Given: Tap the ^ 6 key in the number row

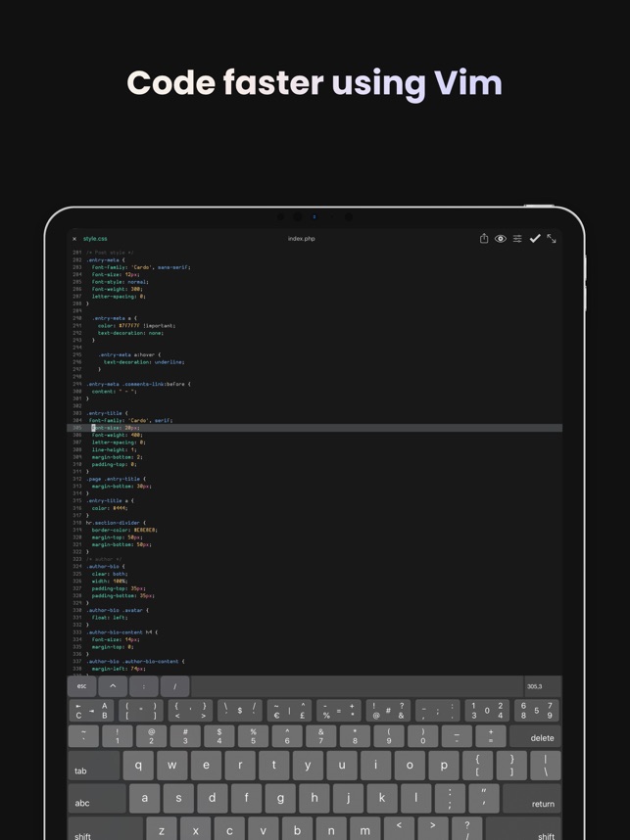Looking at the screenshot, I should pos(287,736).
